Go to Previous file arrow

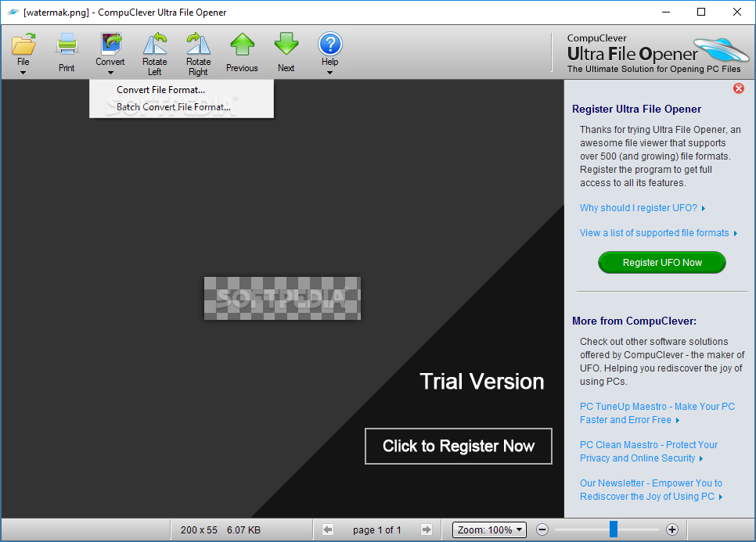coord(242,45)
